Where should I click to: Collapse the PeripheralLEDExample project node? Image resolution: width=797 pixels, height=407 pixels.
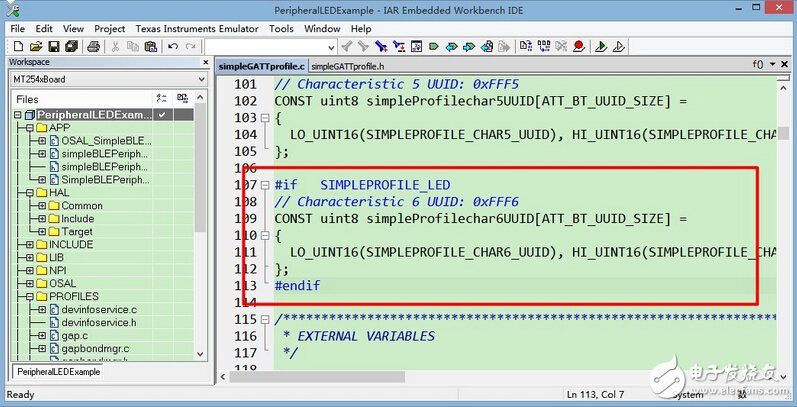pyautogui.click(x=18, y=115)
